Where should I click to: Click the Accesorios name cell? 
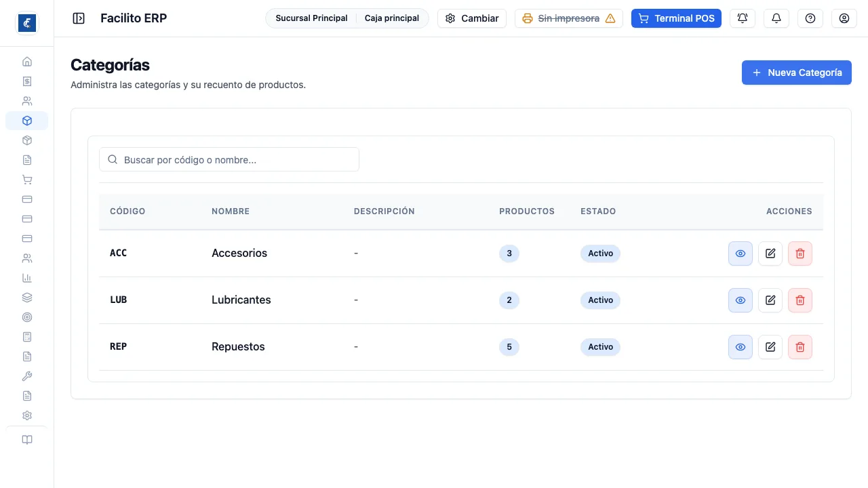[x=239, y=253]
